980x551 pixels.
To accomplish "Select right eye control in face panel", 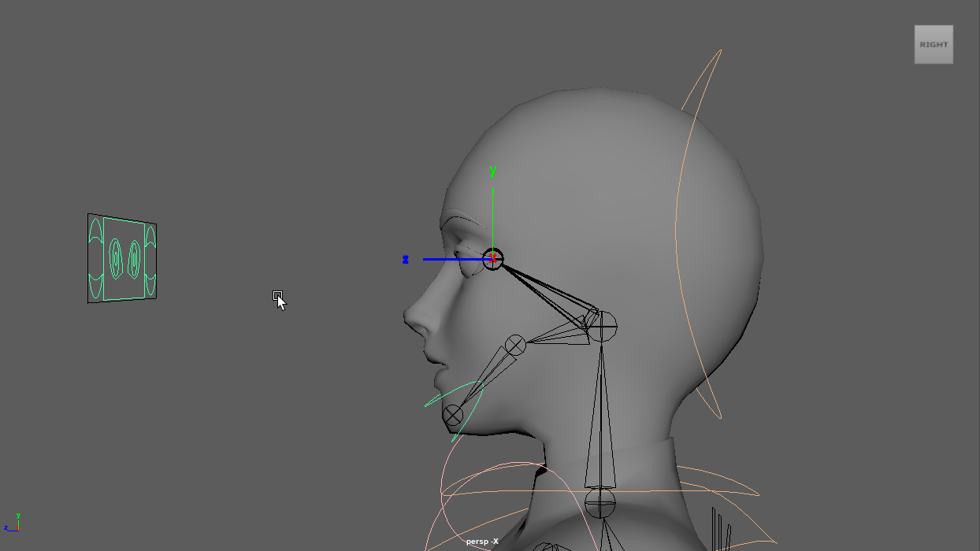I will tap(135, 258).
